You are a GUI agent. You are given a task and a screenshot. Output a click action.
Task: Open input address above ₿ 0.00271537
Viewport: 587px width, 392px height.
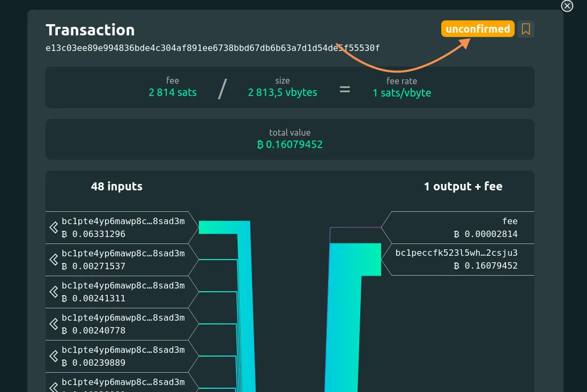123,254
